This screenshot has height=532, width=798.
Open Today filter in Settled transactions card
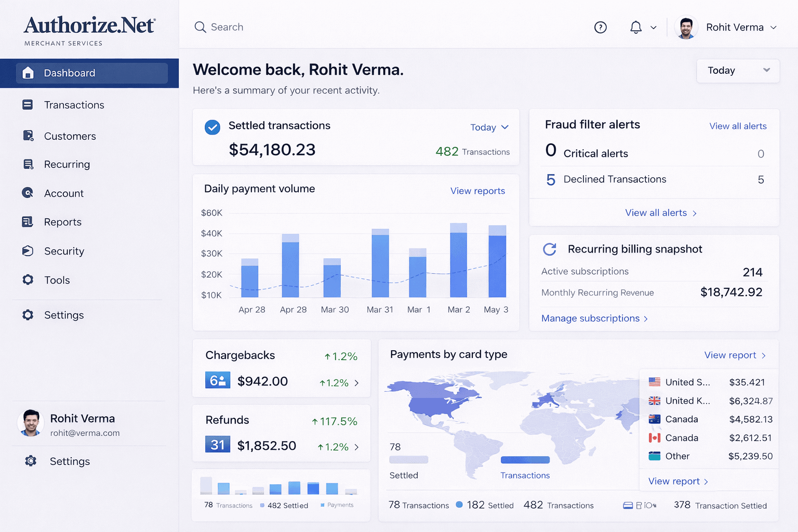coord(489,127)
